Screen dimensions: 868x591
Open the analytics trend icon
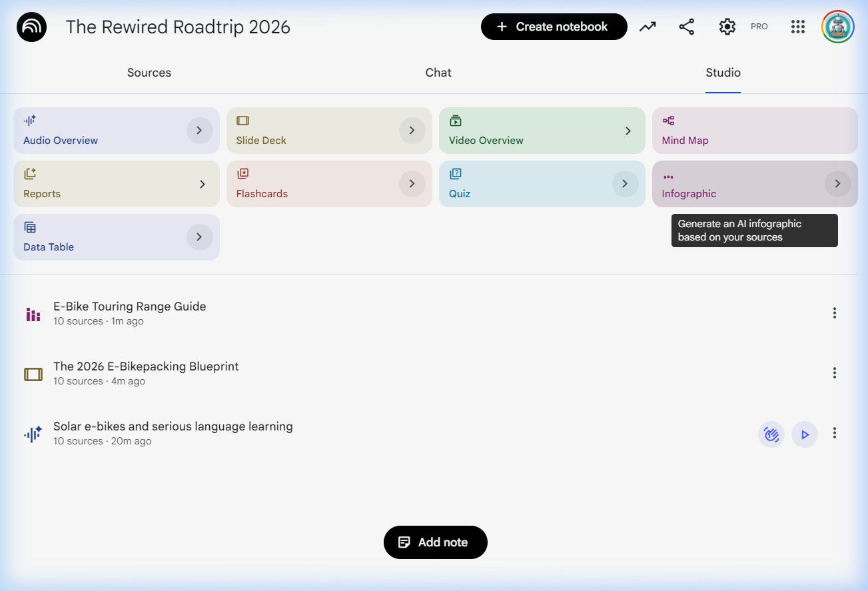pos(648,27)
